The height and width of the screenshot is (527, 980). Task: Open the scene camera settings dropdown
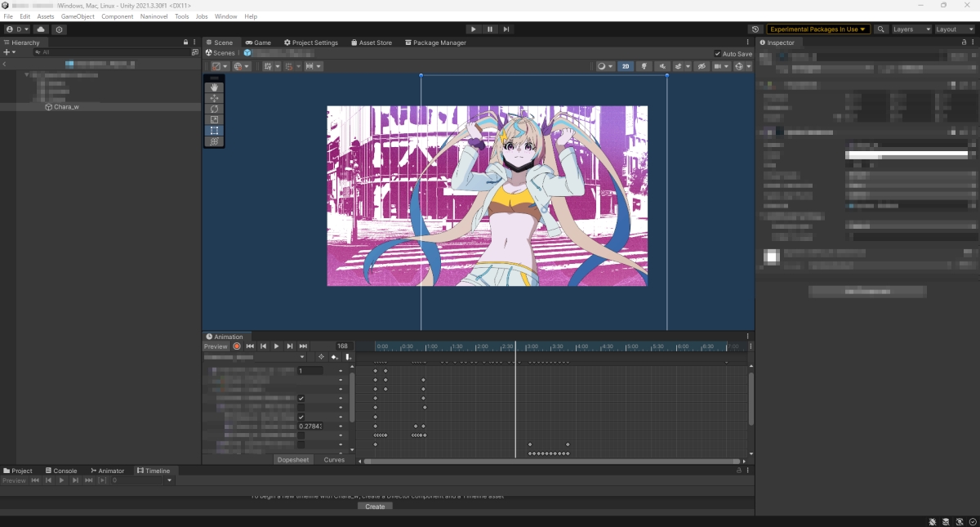pyautogui.click(x=722, y=66)
